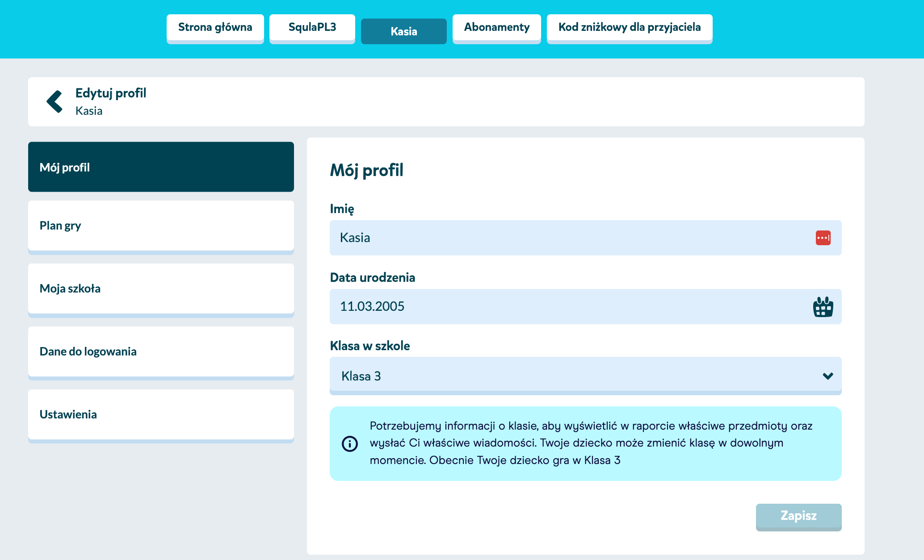Select Mój profil in the sidebar
This screenshot has width=924, height=560.
(x=161, y=167)
